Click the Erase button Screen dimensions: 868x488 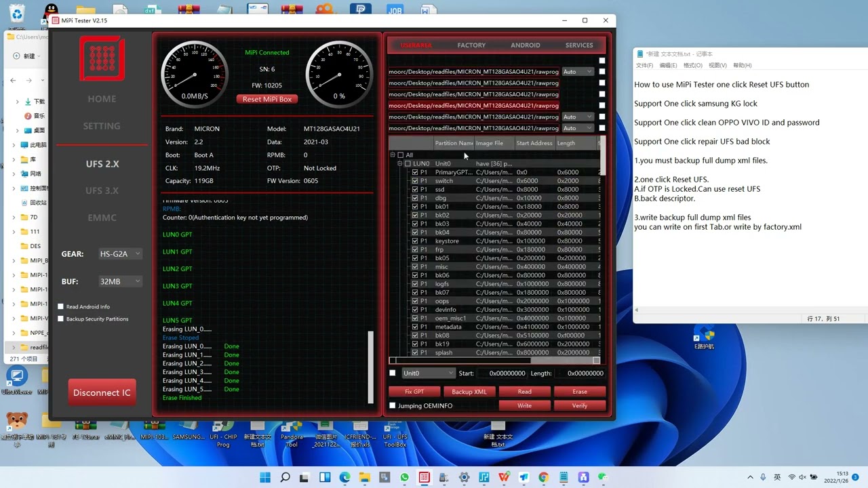tap(580, 392)
